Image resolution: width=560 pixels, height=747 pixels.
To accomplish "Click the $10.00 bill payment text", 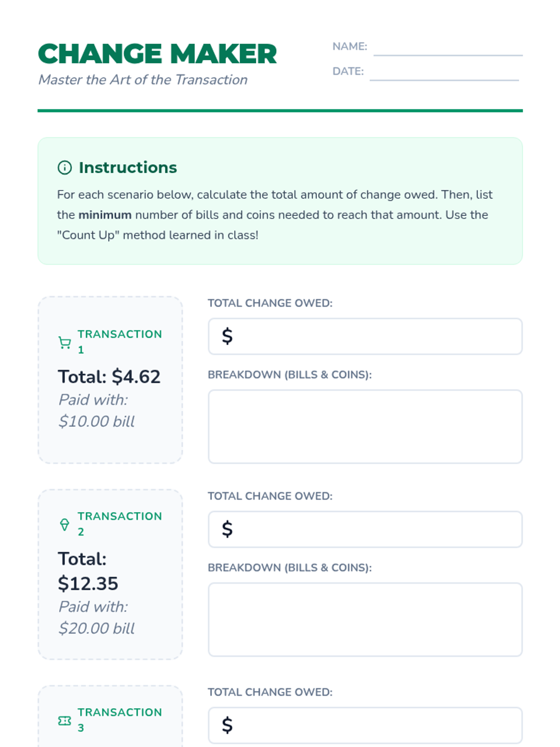I will (x=97, y=422).
